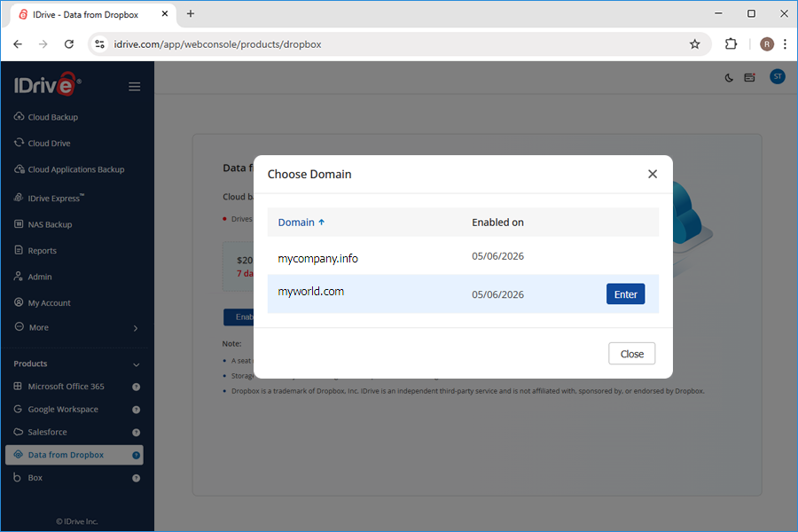Open Google Workspace product
Image resolution: width=798 pixels, height=532 pixels.
point(63,410)
